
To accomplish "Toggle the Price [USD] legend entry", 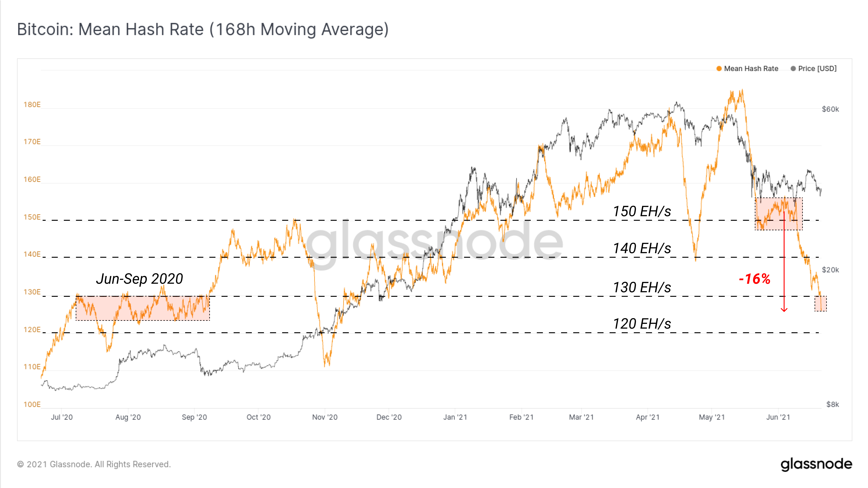I will tap(813, 69).
